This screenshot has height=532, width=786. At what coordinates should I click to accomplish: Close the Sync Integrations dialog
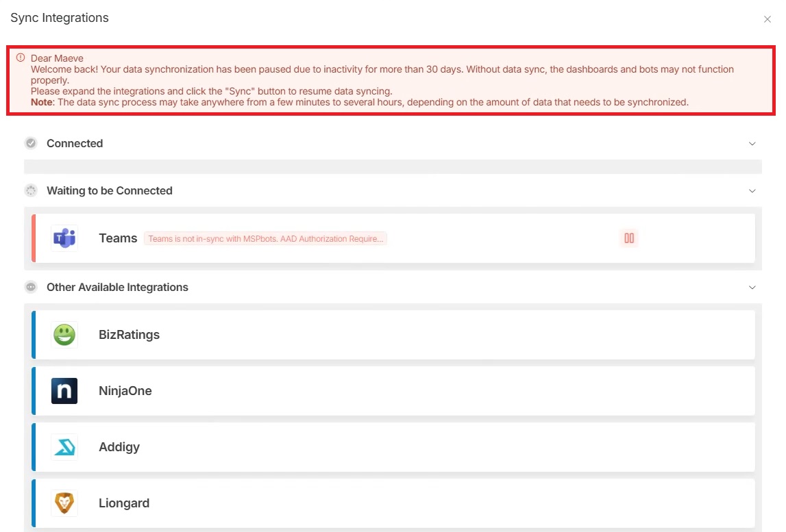click(x=767, y=19)
